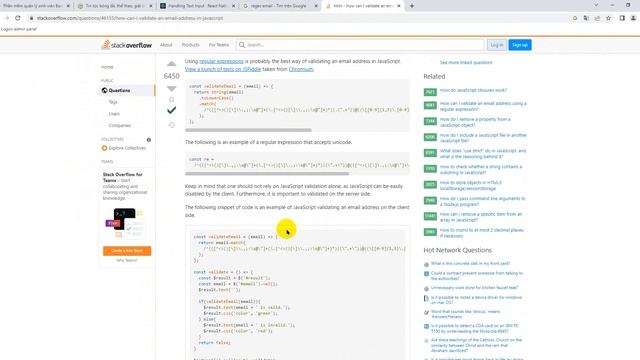This screenshot has height=360, width=640.
Task: Click the share page icon
Action: tap(597, 18)
